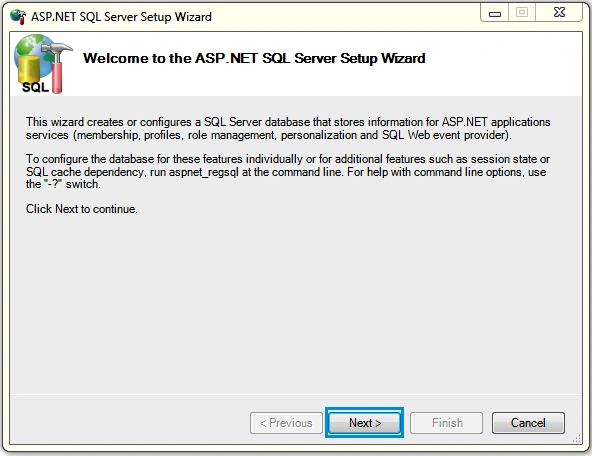The image size is (592, 456).
Task: Click the grayed-out Finish button
Action: [447, 423]
